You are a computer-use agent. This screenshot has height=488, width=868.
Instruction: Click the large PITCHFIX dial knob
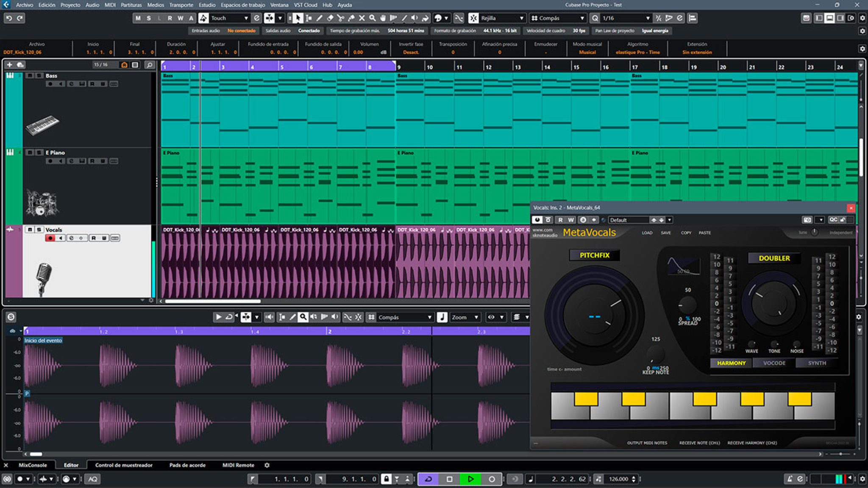pos(594,316)
